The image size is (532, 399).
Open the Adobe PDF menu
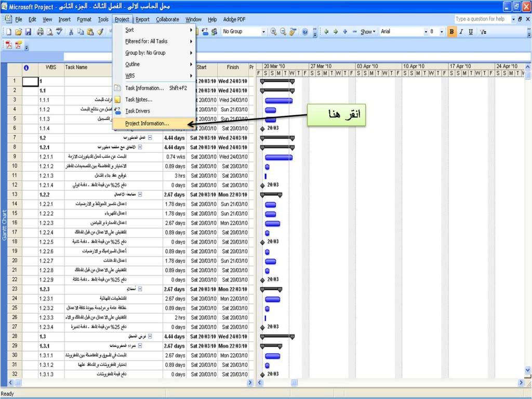tap(234, 19)
